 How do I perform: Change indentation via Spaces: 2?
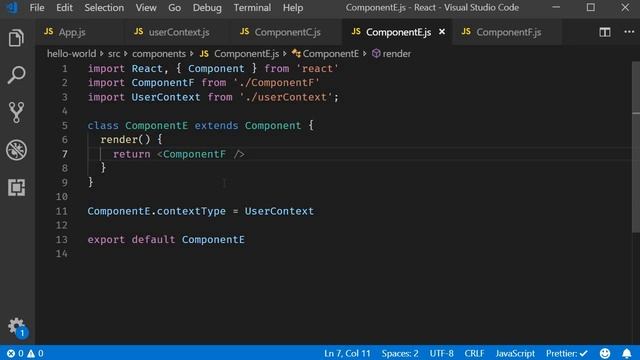point(400,353)
